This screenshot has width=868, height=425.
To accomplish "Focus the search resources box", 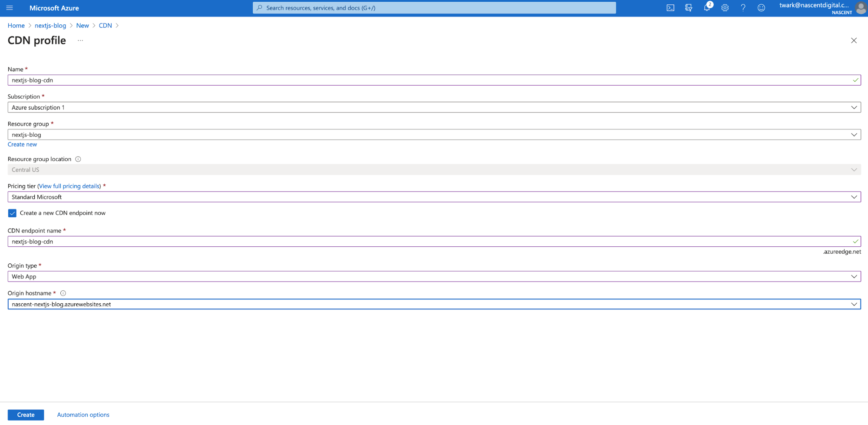I will [x=434, y=8].
